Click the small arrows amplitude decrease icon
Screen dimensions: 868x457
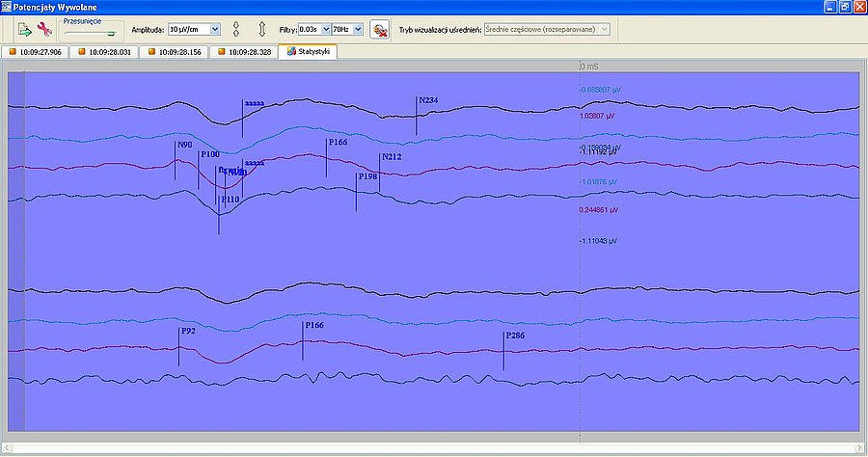tap(236, 29)
